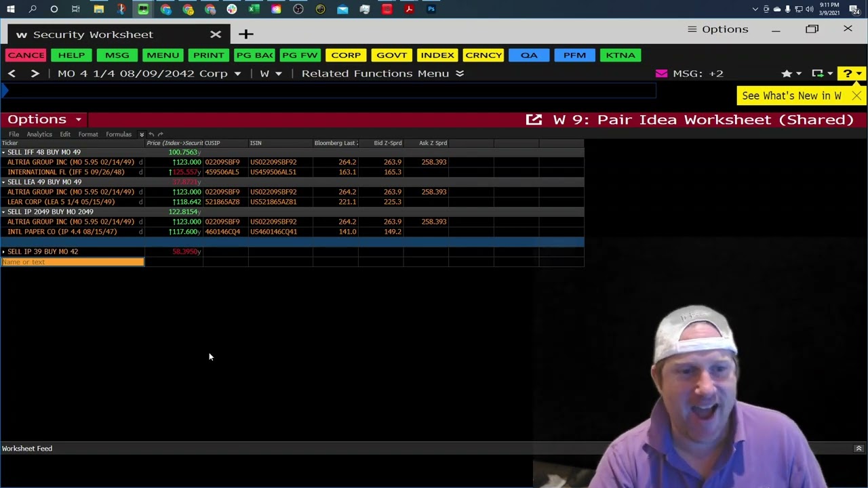Select the LEAR CORP LEA 5 1/4 row
The image size is (868, 488).
pyautogui.click(x=292, y=202)
